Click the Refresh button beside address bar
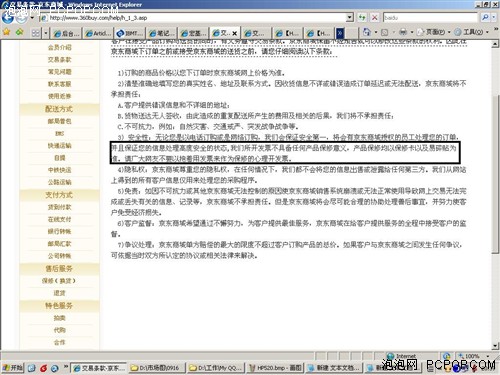 click(x=362, y=17)
